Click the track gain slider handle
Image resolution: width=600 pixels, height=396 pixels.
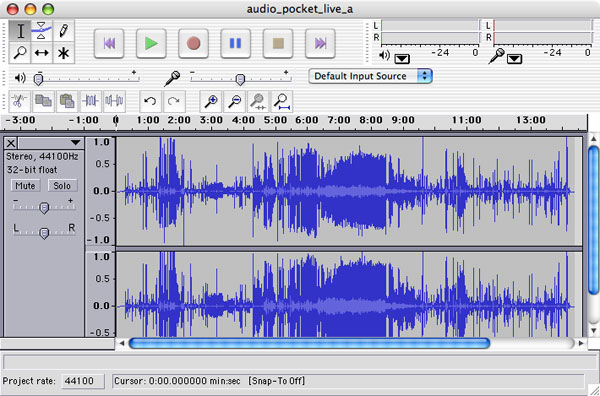pyautogui.click(x=44, y=207)
